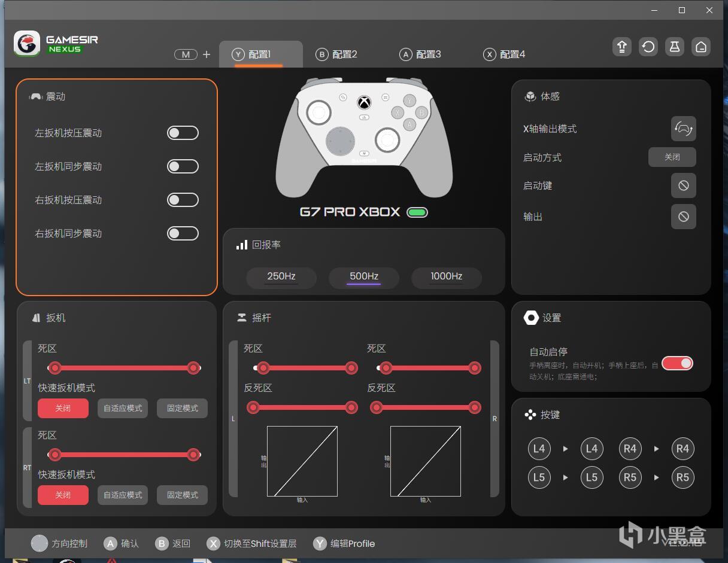Switch to 配置3 profile tab
The width and height of the screenshot is (728, 563).
(420, 54)
